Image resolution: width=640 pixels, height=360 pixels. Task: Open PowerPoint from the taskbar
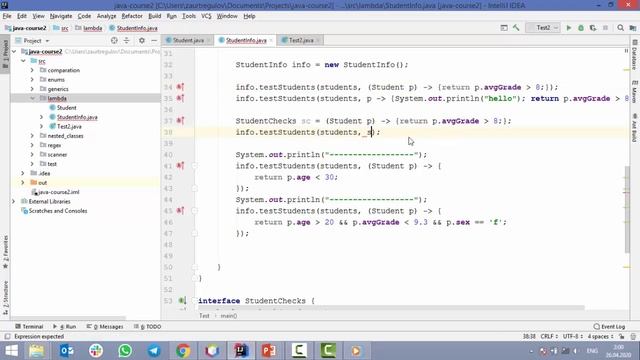269,351
